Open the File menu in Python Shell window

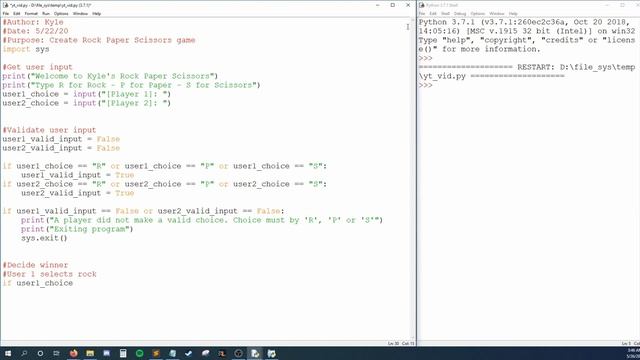[x=422, y=13]
